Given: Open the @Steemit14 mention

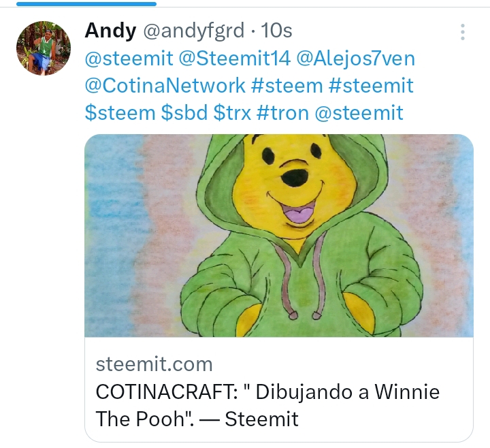Looking at the screenshot, I should pos(235,59).
